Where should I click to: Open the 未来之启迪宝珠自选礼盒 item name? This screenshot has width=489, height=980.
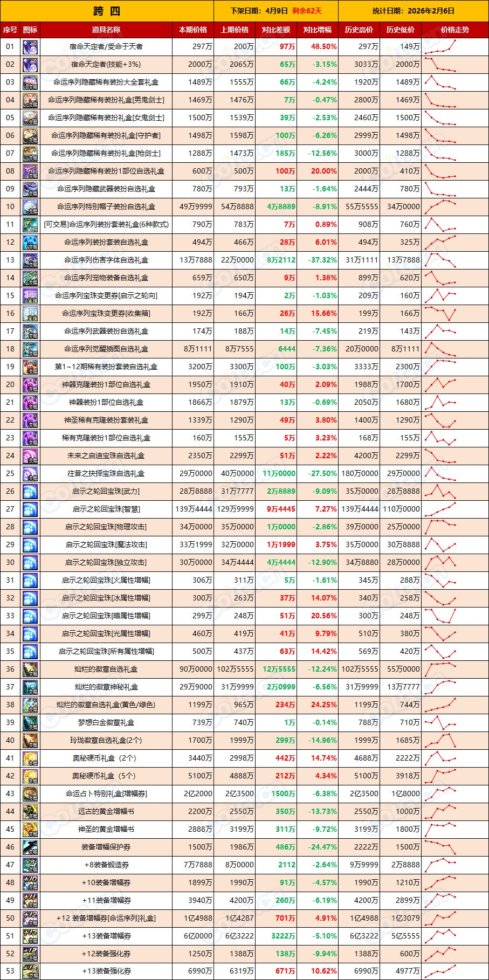coord(106,456)
